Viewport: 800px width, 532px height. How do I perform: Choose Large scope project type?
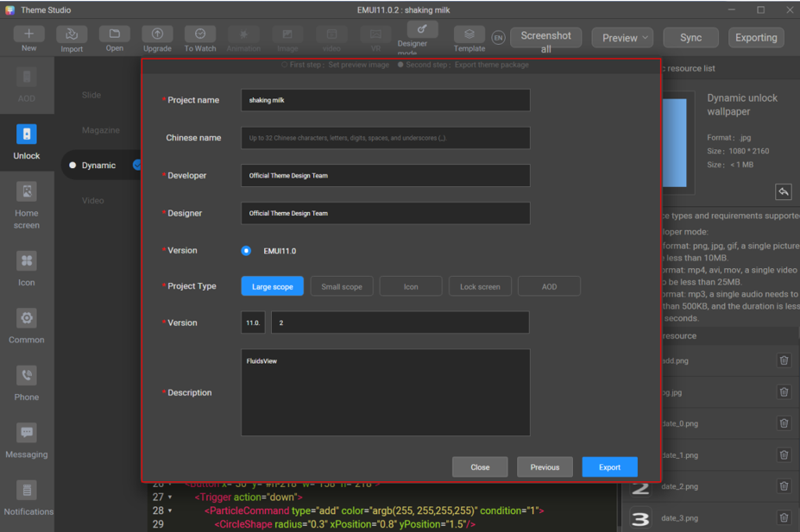(x=272, y=286)
